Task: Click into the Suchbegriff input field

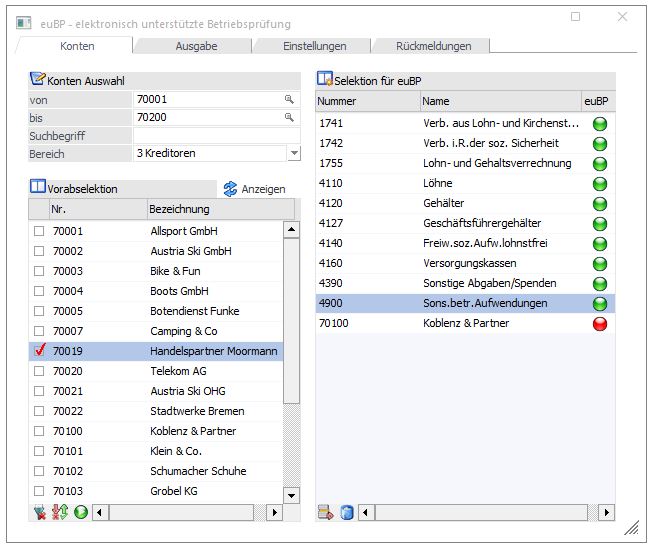Action: coord(216,135)
